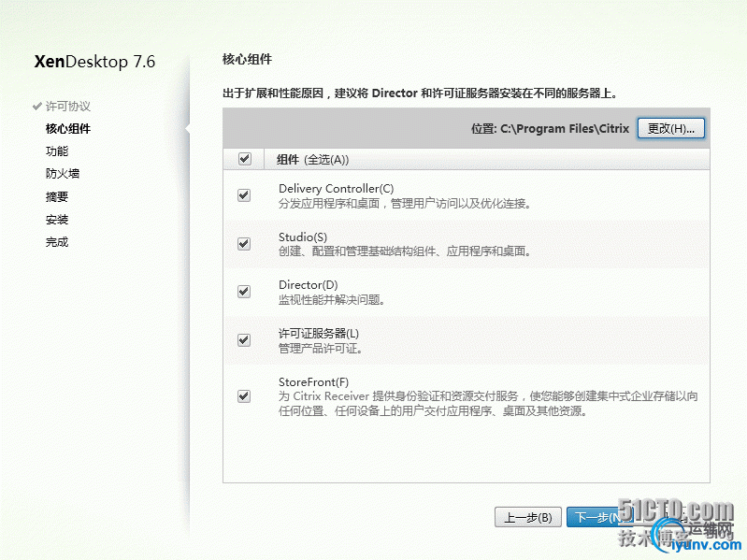Viewport: 747px width, 560px height.
Task: Uncheck the Delivery Controller(C) checkbox
Action: (x=244, y=195)
